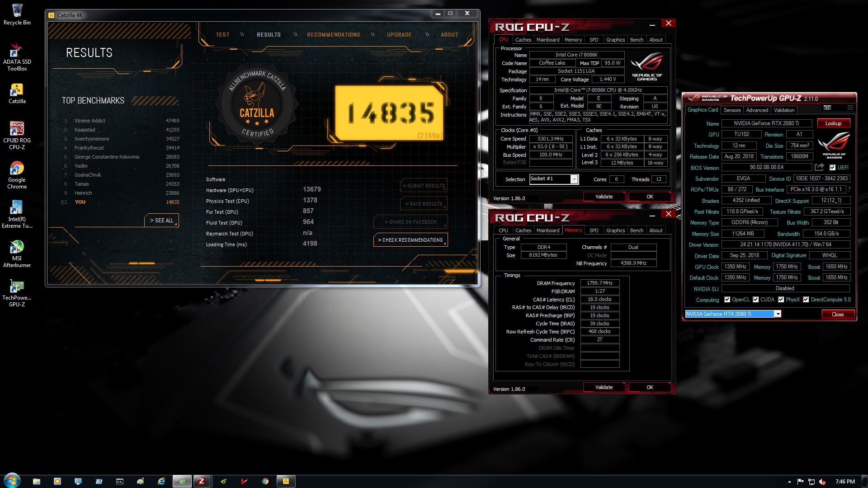Click Validate in upper CPU-Z window
Image resolution: width=868 pixels, height=488 pixels.
(x=604, y=197)
